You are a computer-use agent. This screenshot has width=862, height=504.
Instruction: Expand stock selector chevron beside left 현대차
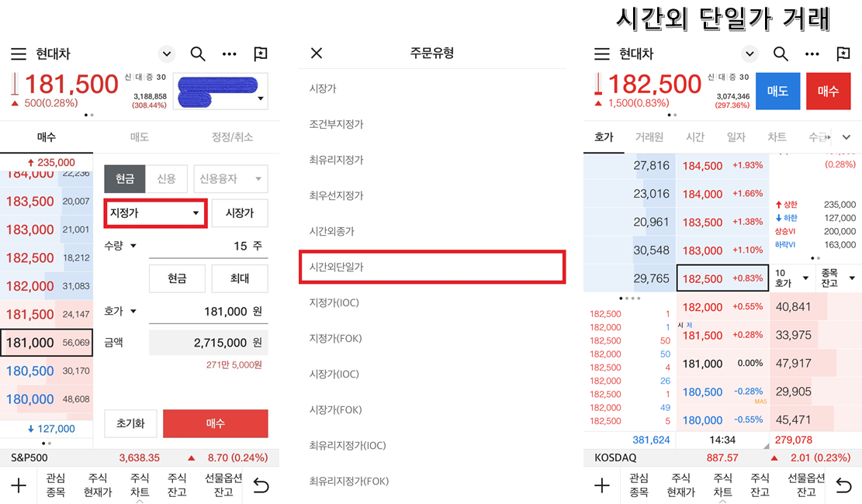click(x=167, y=54)
